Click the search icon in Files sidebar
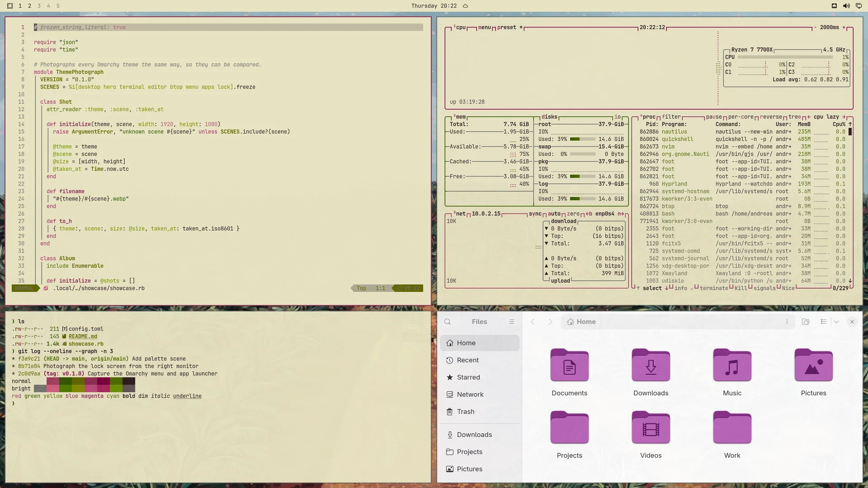This screenshot has height=488, width=868. [447, 322]
